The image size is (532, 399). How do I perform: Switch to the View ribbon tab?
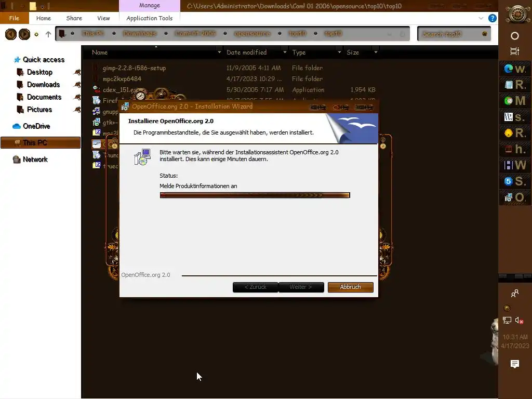[x=103, y=18]
